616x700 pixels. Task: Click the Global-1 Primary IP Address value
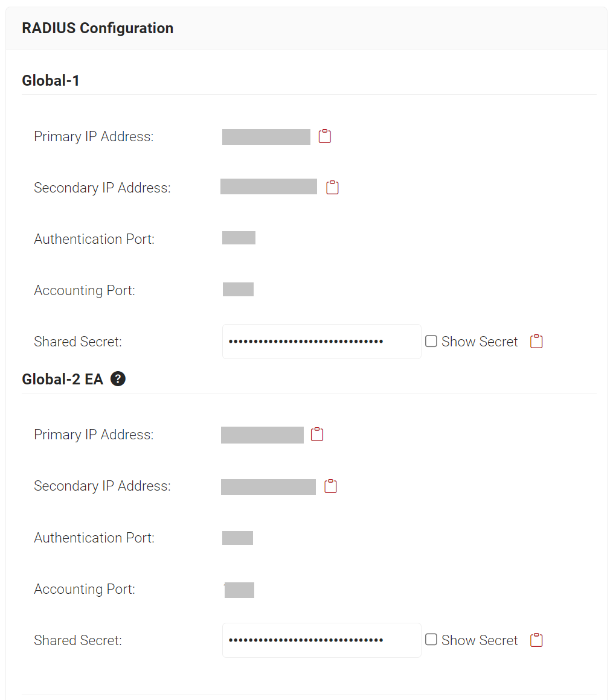tap(266, 137)
